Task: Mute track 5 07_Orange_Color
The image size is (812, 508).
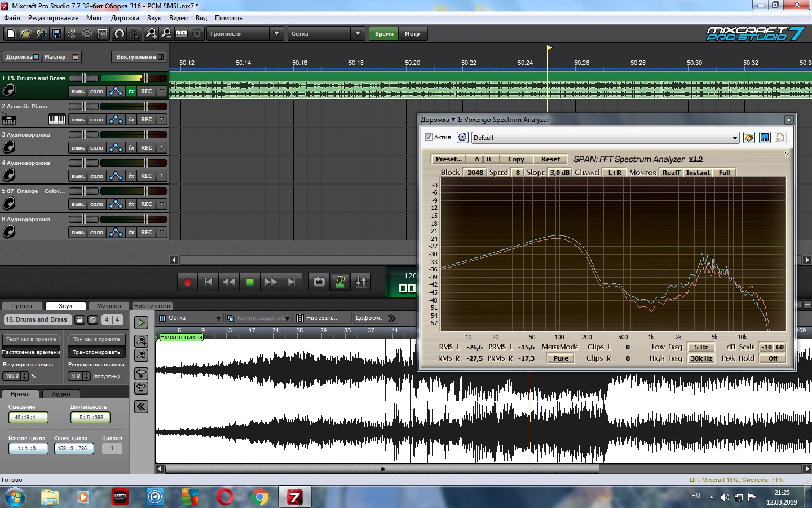Action: click(78, 204)
